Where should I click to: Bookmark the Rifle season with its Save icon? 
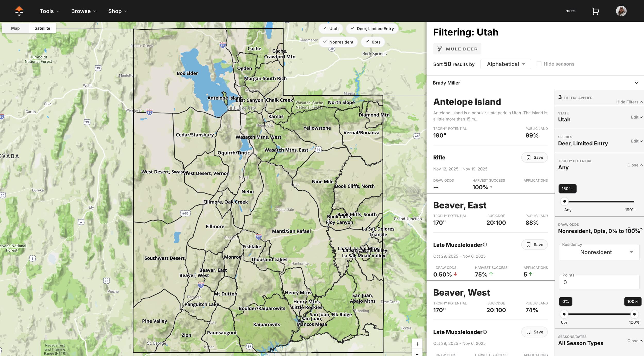pyautogui.click(x=534, y=157)
